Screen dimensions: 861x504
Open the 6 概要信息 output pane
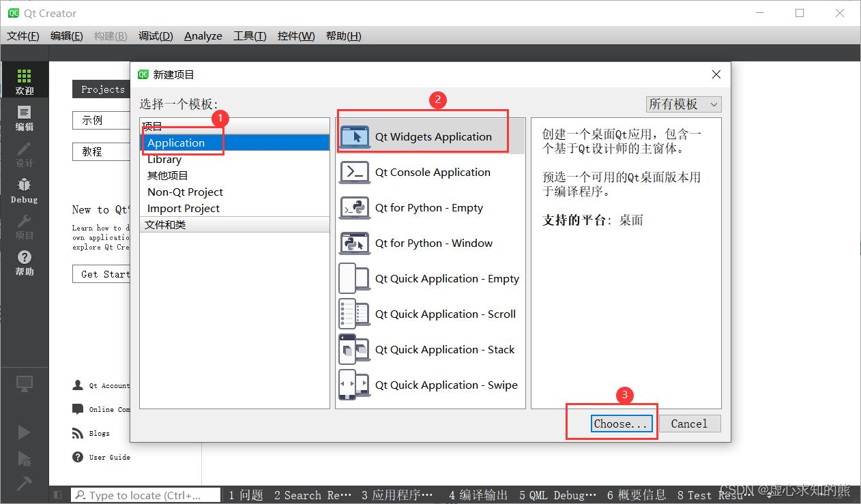point(637,495)
